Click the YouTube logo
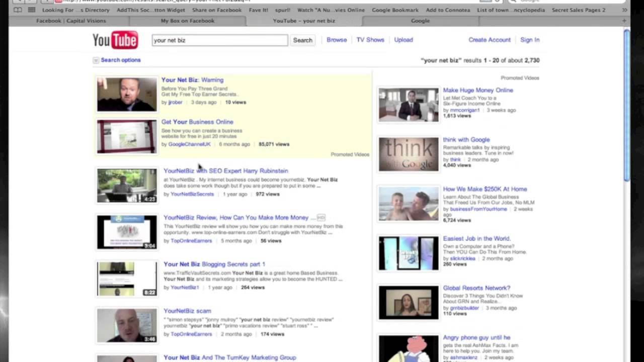Image resolution: width=644 pixels, height=362 pixels. (115, 40)
